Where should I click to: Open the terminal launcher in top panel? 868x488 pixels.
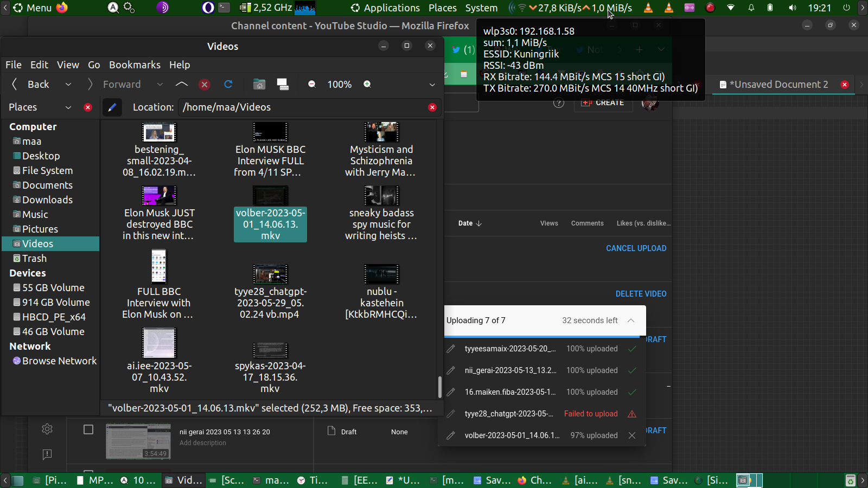224,8
